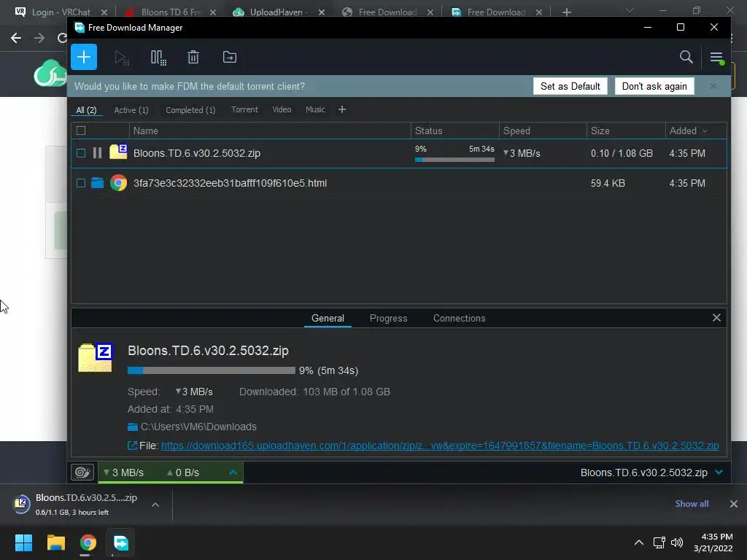Click the progress bar in zip list row
The width and height of the screenshot is (747, 560).
[x=454, y=160]
